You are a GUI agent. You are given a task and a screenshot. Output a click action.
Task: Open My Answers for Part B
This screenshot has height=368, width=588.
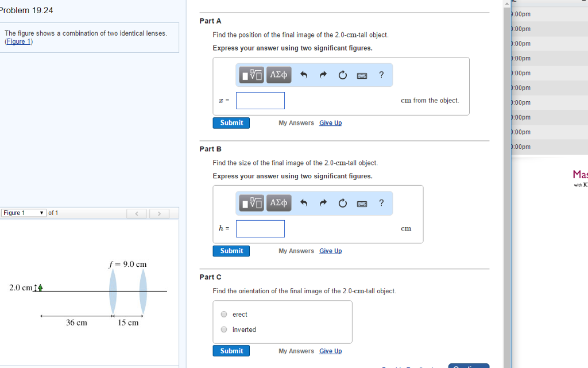[x=296, y=251]
